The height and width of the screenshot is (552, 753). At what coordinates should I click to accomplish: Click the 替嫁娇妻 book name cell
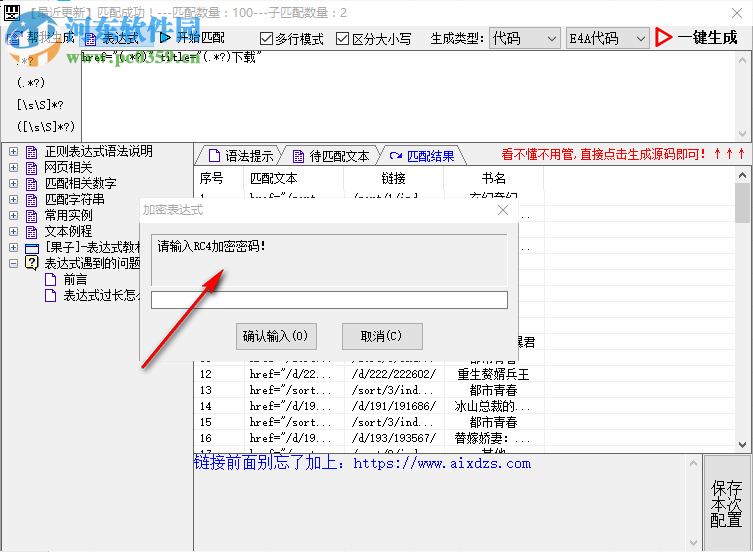pos(493,438)
